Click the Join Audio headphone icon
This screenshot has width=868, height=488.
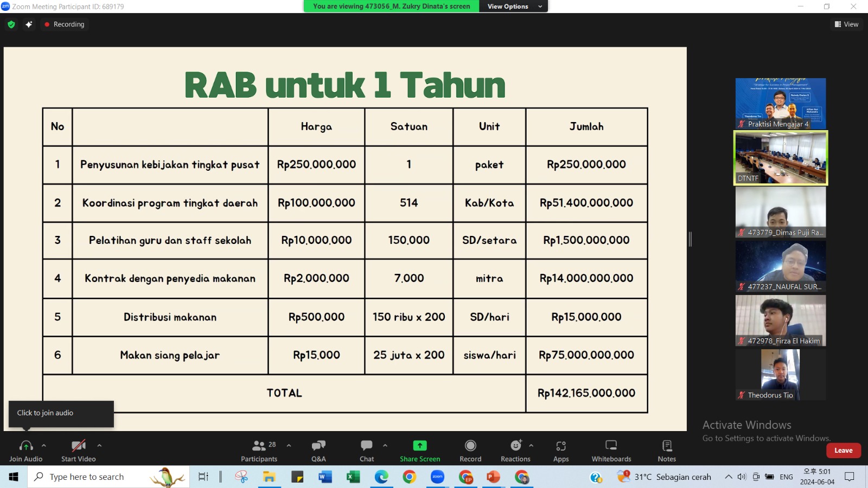point(25,446)
